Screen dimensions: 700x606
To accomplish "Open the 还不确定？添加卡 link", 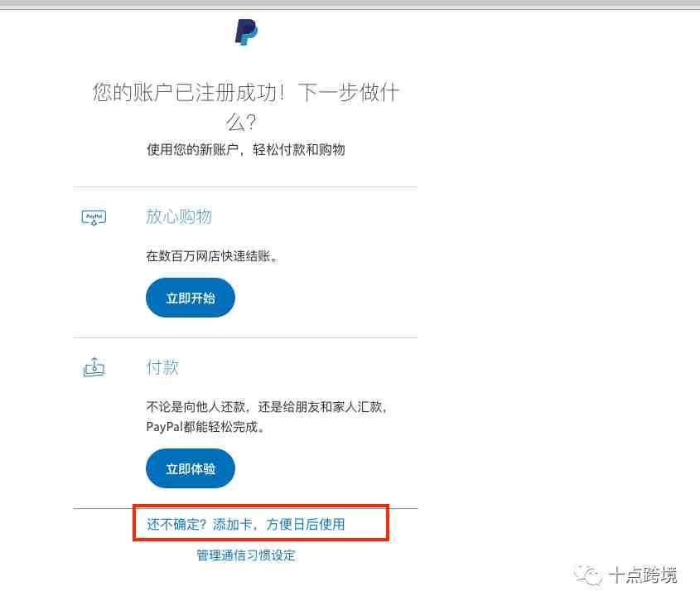I will pyautogui.click(x=246, y=524).
